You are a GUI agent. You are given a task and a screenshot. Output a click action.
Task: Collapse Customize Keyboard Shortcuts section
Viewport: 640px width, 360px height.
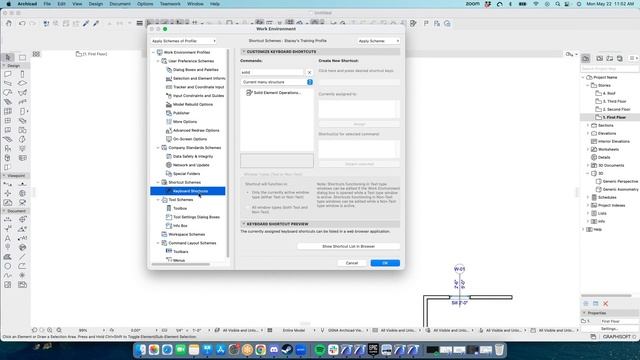pyautogui.click(x=244, y=52)
